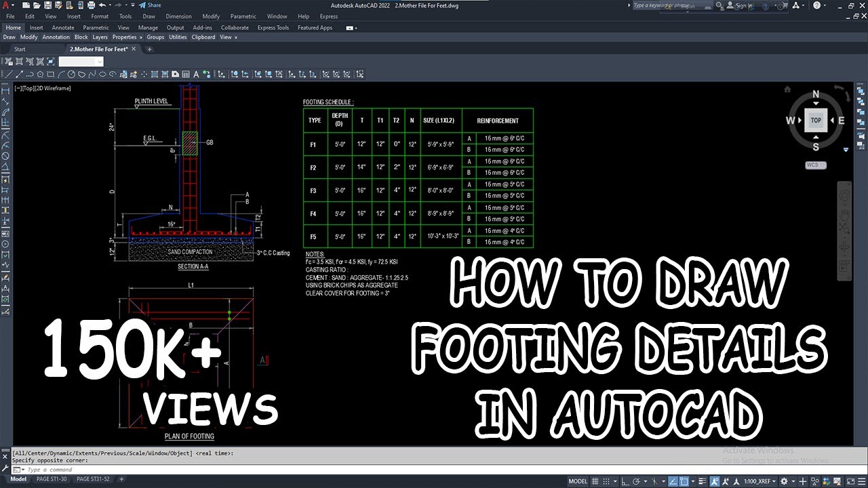The height and width of the screenshot is (488, 868).
Task: Click the Help question mark icon
Action: tap(816, 5)
